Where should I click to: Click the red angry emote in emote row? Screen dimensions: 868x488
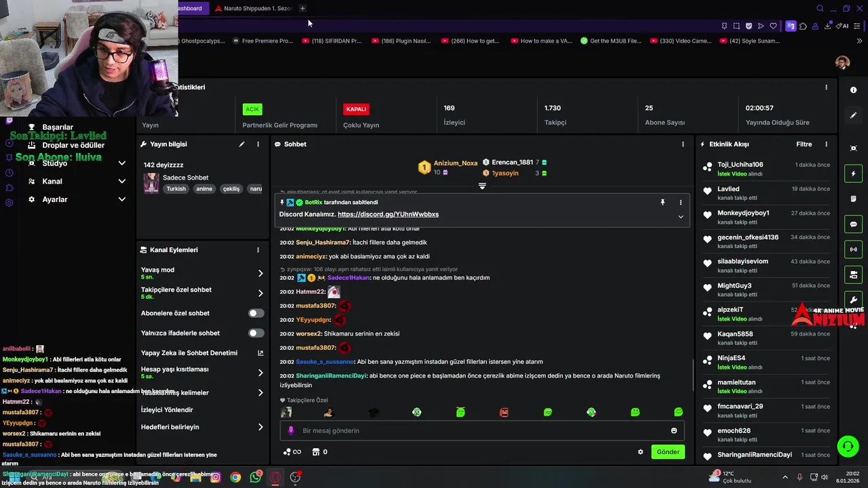pos(504,412)
